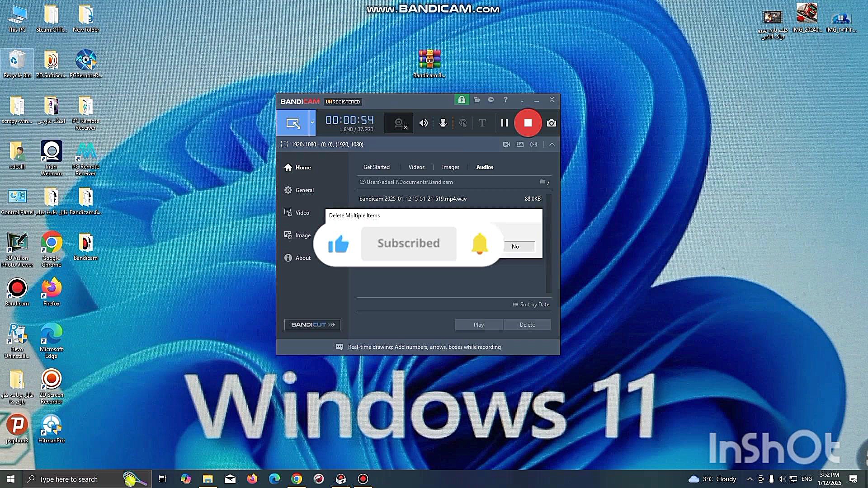Click the taskbar search box
This screenshot has width=868, height=488.
click(87, 479)
